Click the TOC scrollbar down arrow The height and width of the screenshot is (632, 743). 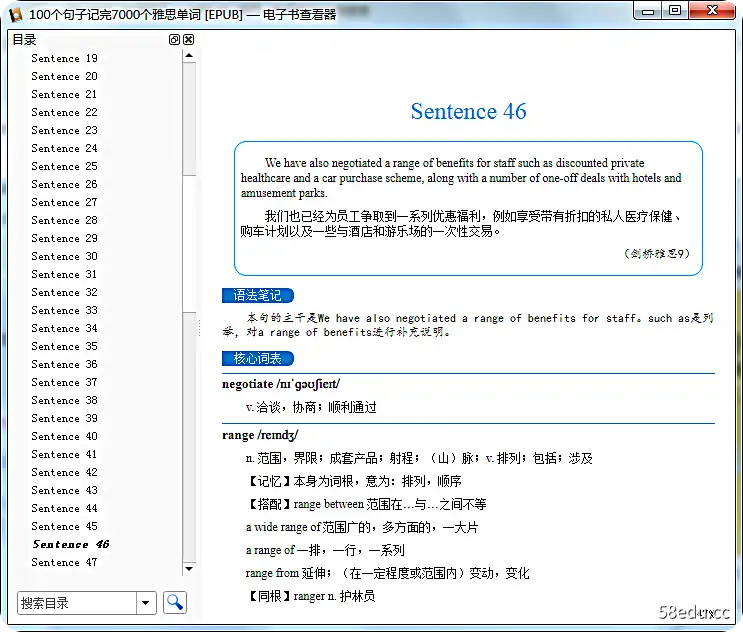coord(189,569)
